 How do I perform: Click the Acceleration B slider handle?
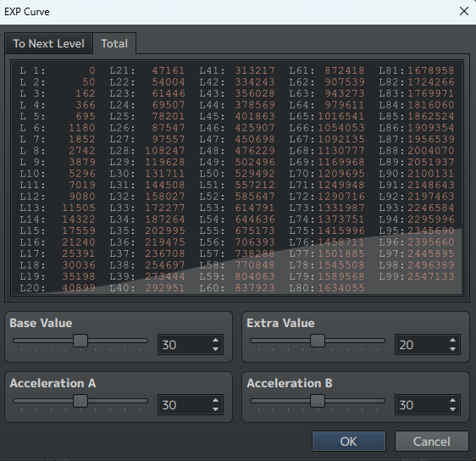(x=318, y=401)
